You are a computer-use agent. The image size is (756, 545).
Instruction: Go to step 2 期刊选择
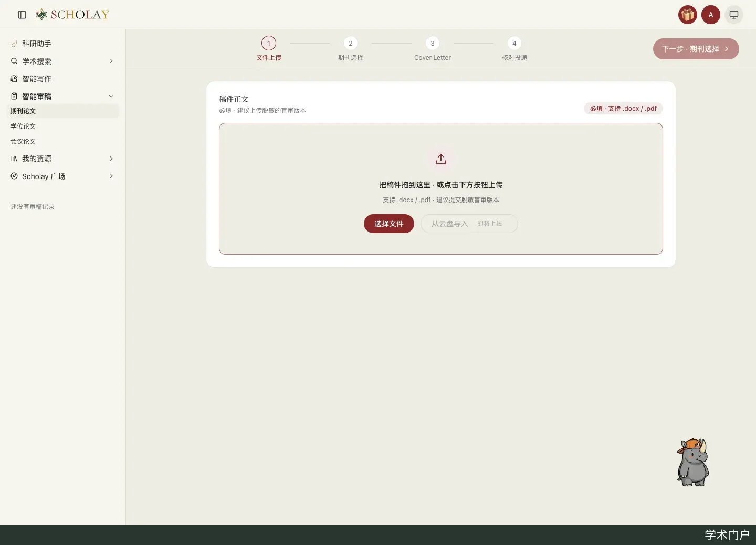tap(351, 49)
